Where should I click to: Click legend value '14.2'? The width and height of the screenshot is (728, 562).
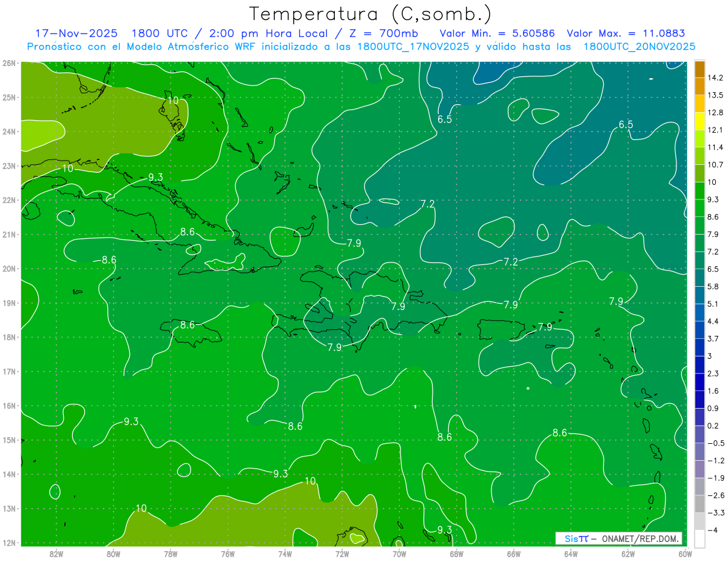pyautogui.click(x=715, y=78)
